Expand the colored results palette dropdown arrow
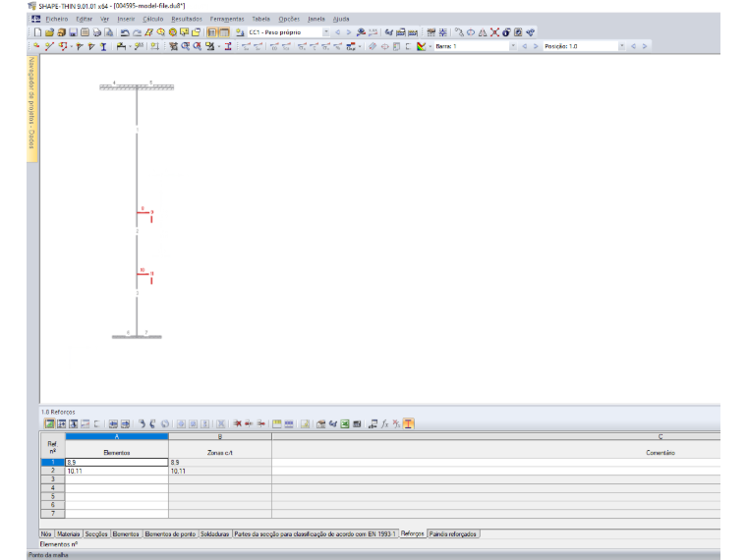 (430, 46)
